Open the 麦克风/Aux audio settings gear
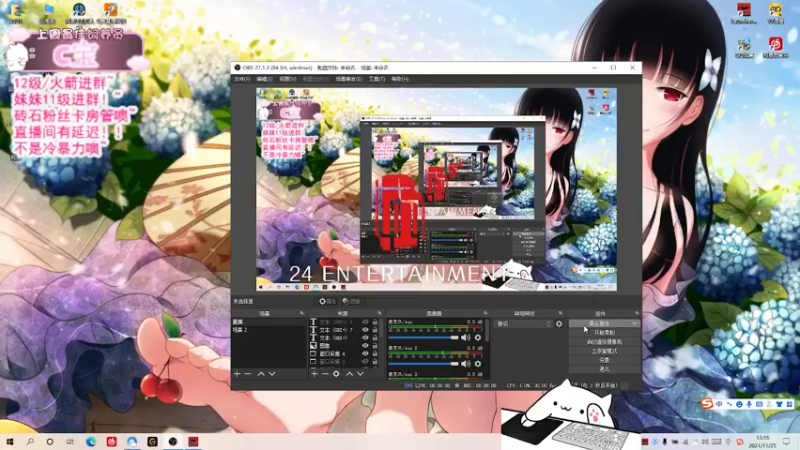The image size is (800, 450). (x=478, y=337)
